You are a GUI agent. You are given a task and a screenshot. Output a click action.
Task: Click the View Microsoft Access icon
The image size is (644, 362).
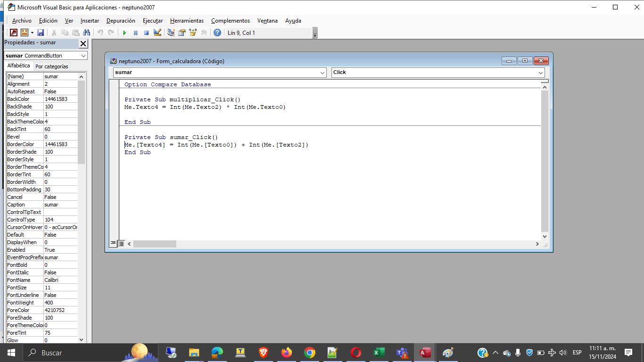[14, 33]
